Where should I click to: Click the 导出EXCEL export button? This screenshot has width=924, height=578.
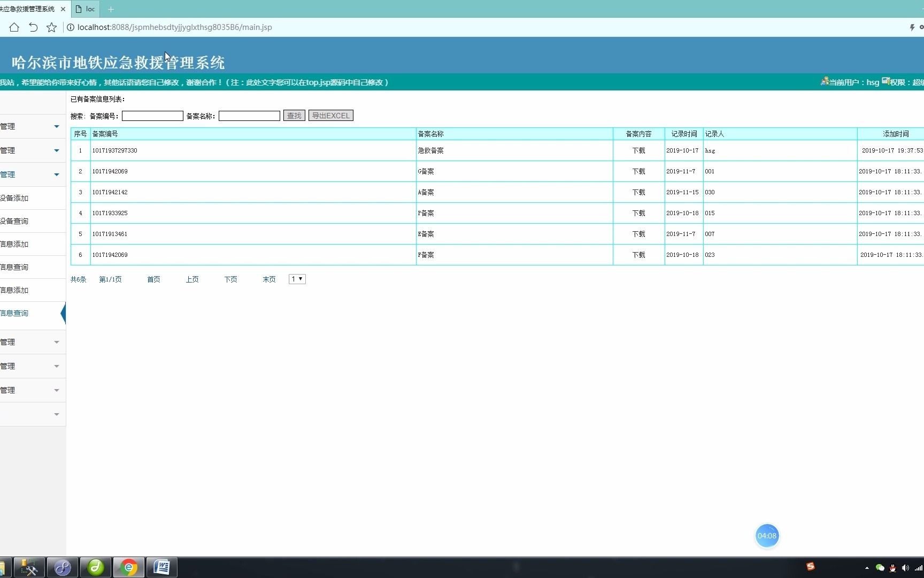[330, 116]
